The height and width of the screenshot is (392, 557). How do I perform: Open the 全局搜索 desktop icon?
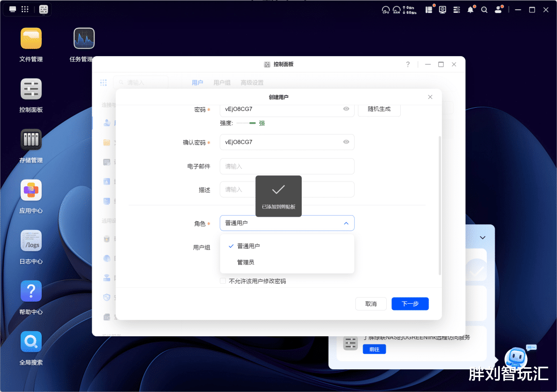click(x=31, y=341)
